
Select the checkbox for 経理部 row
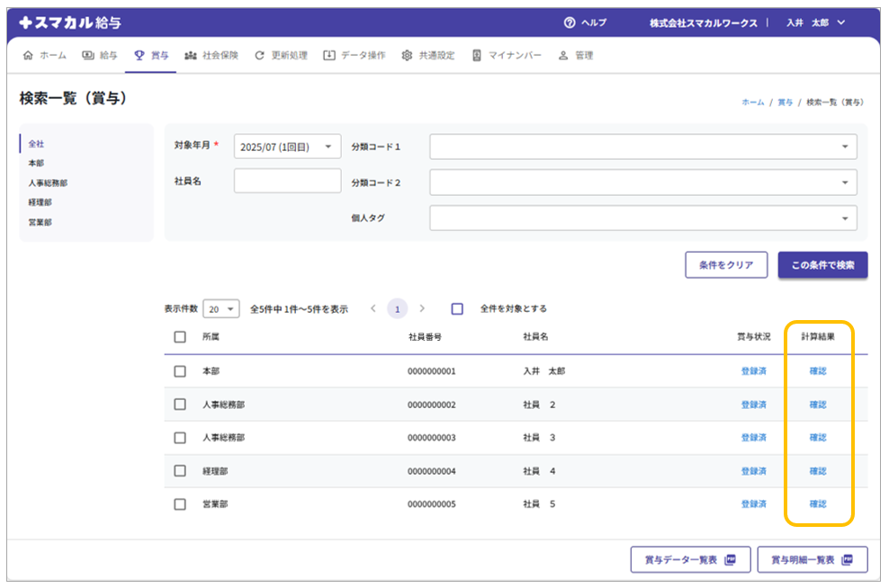tap(180, 471)
